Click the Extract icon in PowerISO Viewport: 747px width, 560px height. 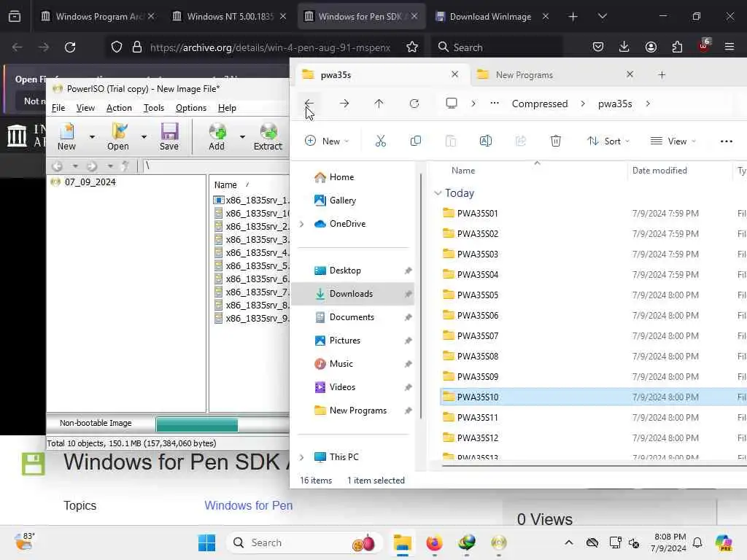coord(268,136)
